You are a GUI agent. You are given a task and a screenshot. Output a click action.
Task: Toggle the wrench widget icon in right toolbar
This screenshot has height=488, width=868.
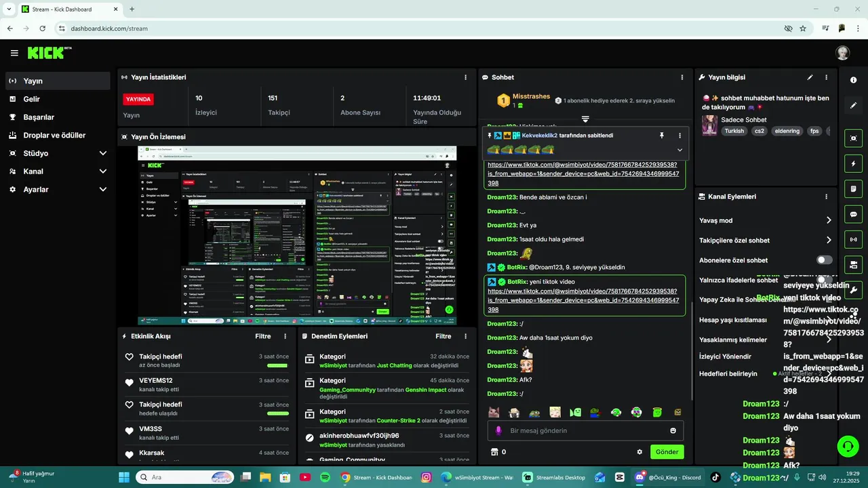point(853,290)
